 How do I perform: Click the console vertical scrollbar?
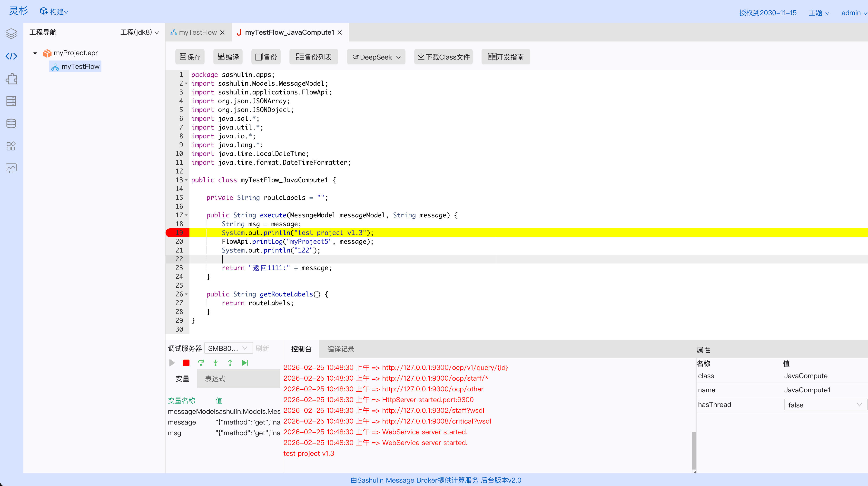(x=694, y=450)
